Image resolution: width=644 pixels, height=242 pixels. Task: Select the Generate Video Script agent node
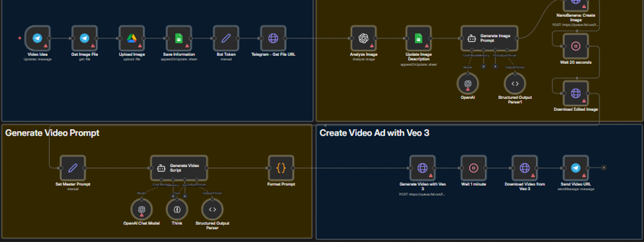179,168
